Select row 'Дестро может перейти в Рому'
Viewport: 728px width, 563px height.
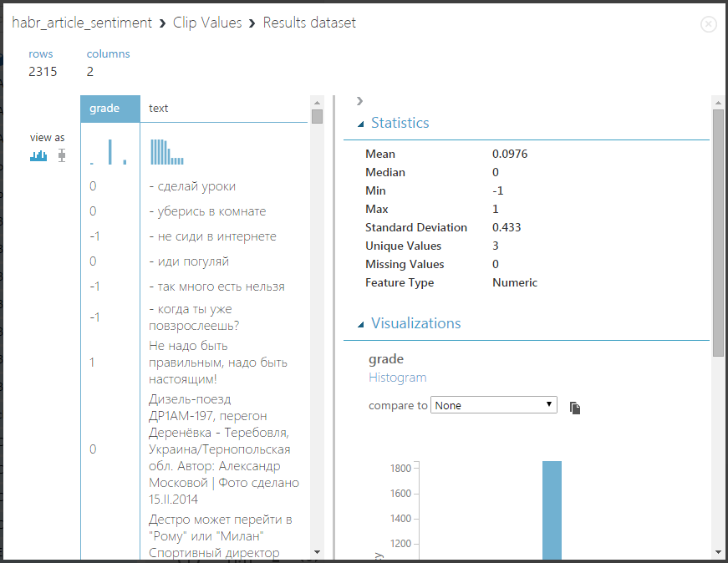tap(221, 536)
